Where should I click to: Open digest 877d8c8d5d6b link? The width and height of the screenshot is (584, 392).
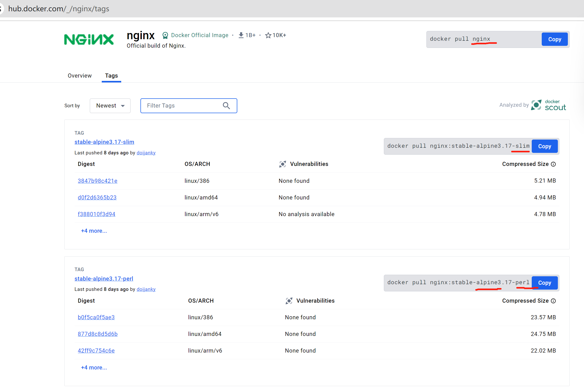(98, 334)
